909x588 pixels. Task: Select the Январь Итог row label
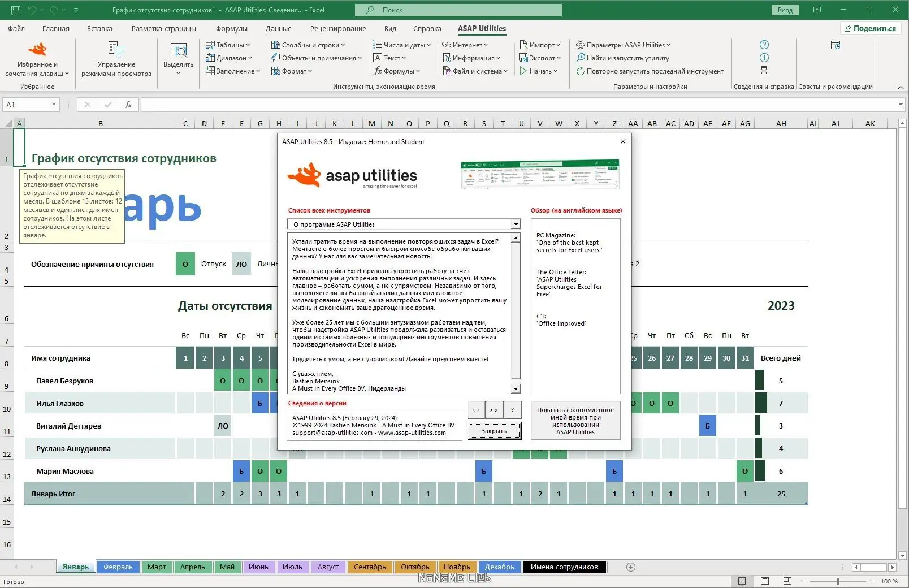[53, 494]
